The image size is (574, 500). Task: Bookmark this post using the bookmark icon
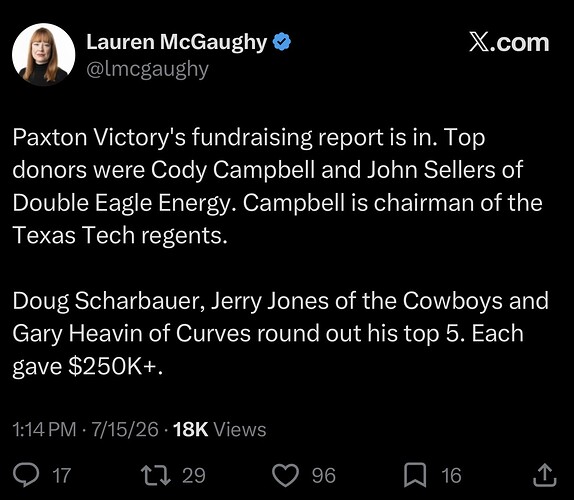tap(415, 475)
